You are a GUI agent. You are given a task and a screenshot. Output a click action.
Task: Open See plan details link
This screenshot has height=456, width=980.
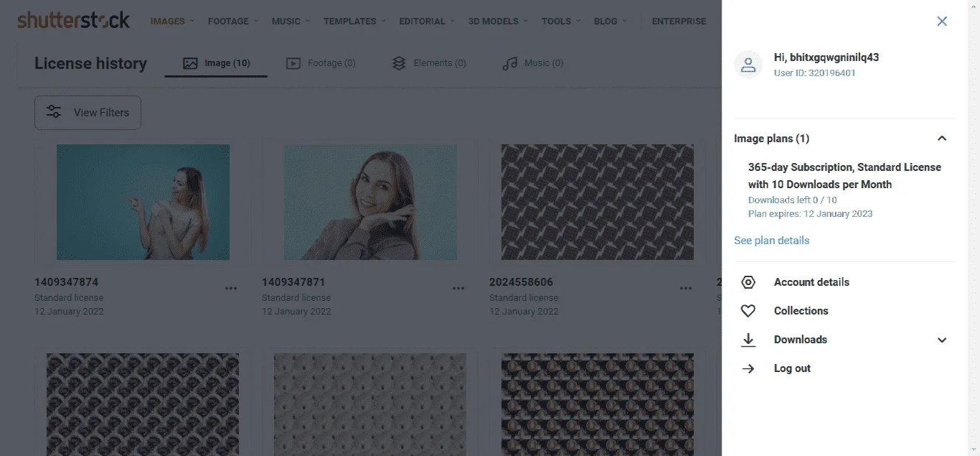click(x=771, y=241)
